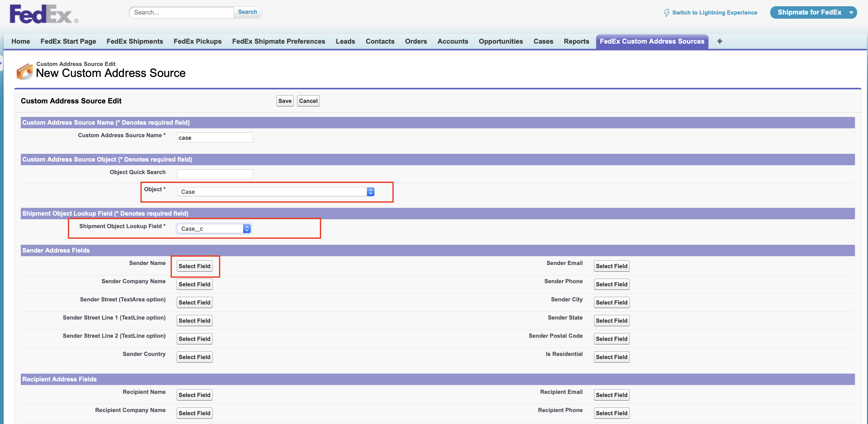This screenshot has height=424, width=868.
Task: Open FedEx Custom Address Sources tab
Action: [x=652, y=41]
